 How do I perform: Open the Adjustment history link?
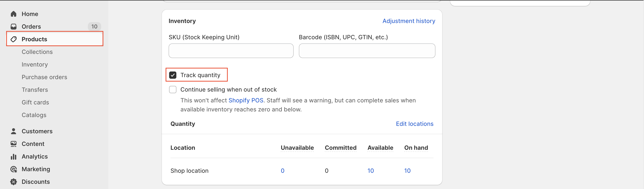(x=408, y=21)
